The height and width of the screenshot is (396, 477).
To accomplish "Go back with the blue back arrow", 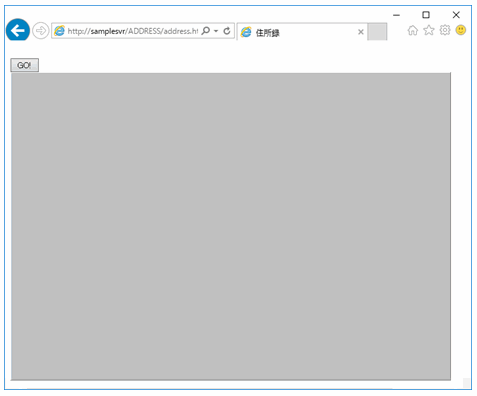I will (x=18, y=30).
